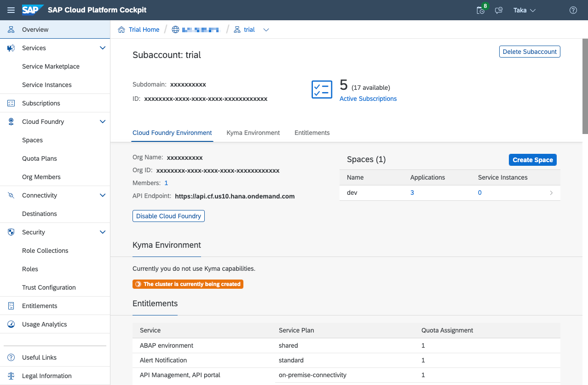The height and width of the screenshot is (385, 588).
Task: Click the Legal Information scales icon
Action: pyautogui.click(x=12, y=376)
